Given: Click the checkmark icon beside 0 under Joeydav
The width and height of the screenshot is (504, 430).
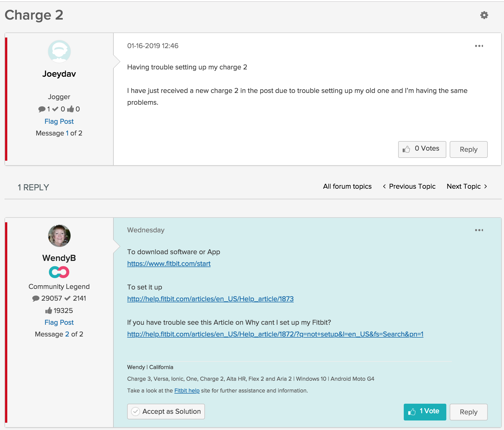Looking at the screenshot, I should coord(55,109).
